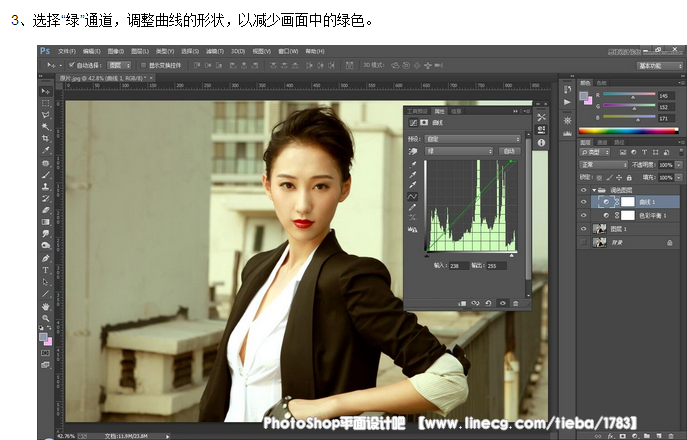
Task: Click the reset adjustment icon in Properties
Action: [x=489, y=303]
